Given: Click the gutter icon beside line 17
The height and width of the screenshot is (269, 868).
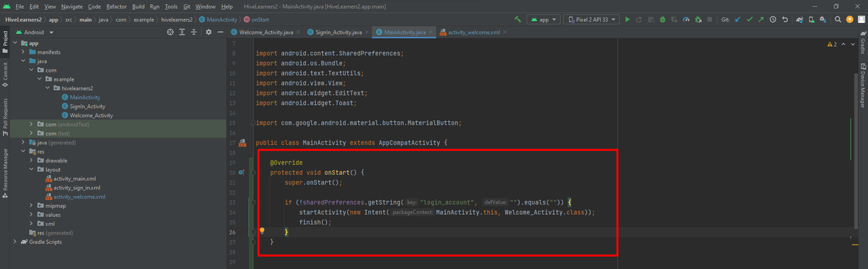Looking at the screenshot, I should [242, 143].
